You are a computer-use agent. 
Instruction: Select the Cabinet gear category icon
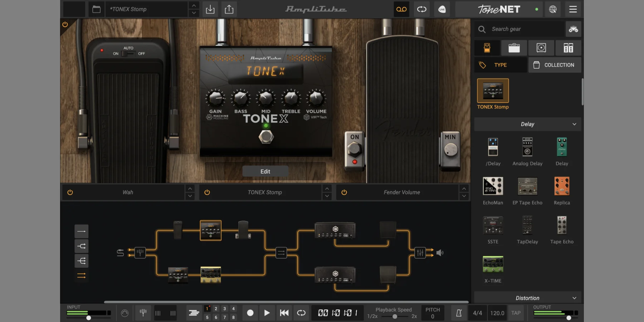click(x=541, y=48)
